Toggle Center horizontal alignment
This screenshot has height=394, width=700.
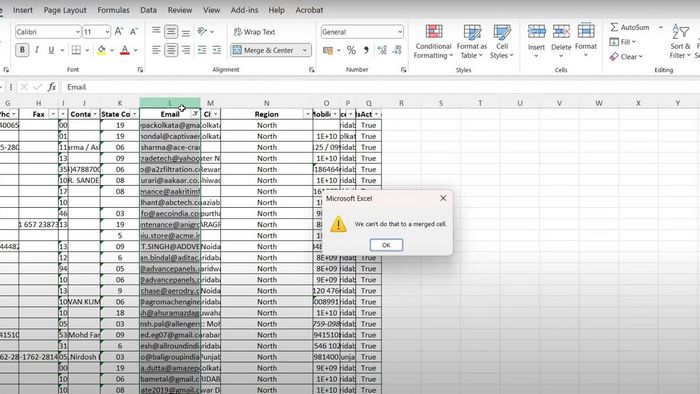click(171, 50)
